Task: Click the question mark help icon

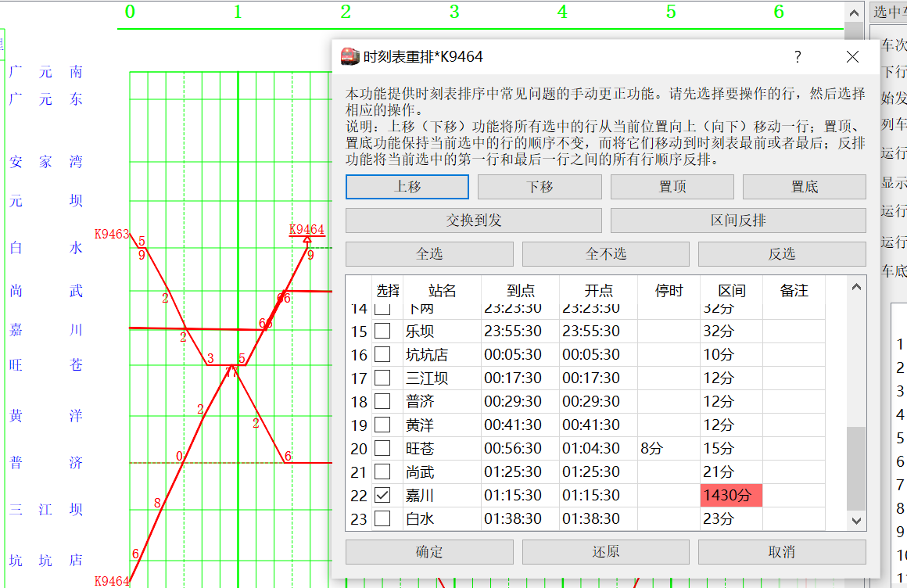Action: tap(798, 57)
